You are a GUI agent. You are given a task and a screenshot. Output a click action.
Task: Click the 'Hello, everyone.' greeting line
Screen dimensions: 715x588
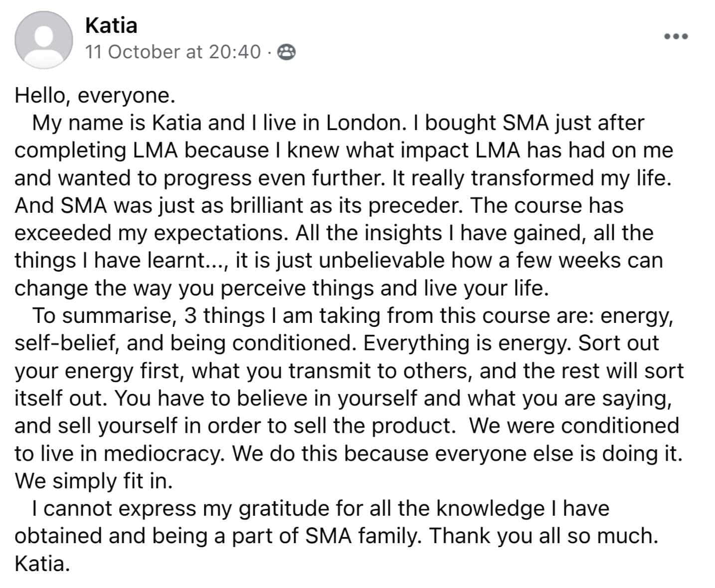coord(95,95)
